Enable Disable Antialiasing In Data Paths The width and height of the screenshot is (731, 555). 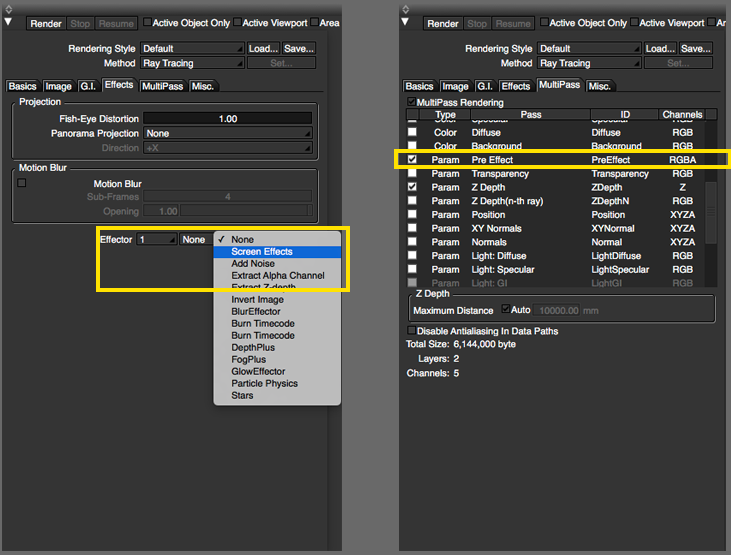click(411, 330)
